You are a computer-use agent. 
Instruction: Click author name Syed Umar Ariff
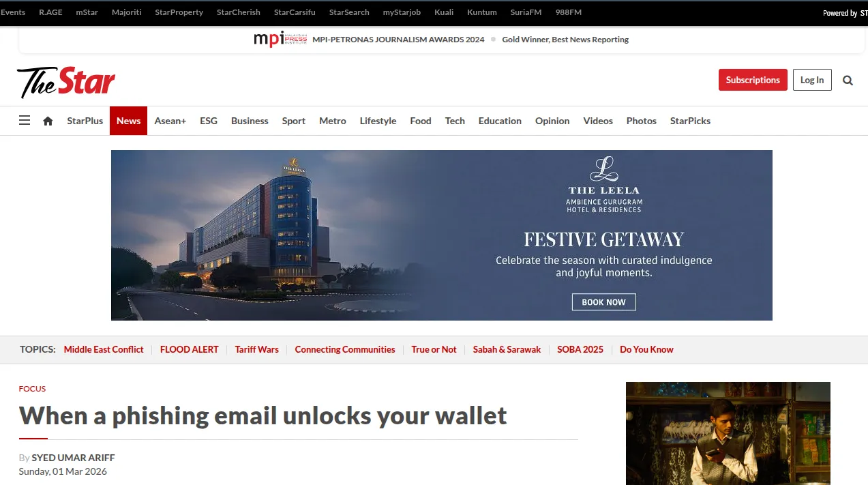73,458
